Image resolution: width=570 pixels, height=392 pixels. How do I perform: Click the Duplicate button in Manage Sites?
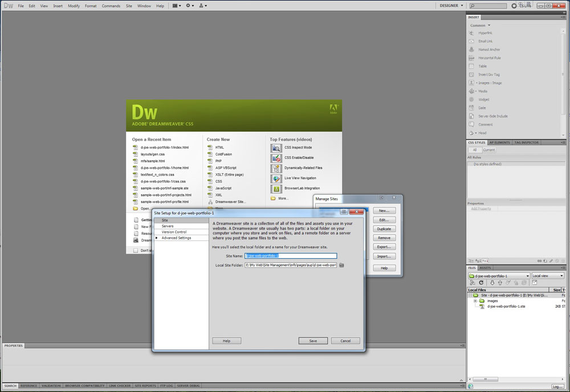click(384, 229)
